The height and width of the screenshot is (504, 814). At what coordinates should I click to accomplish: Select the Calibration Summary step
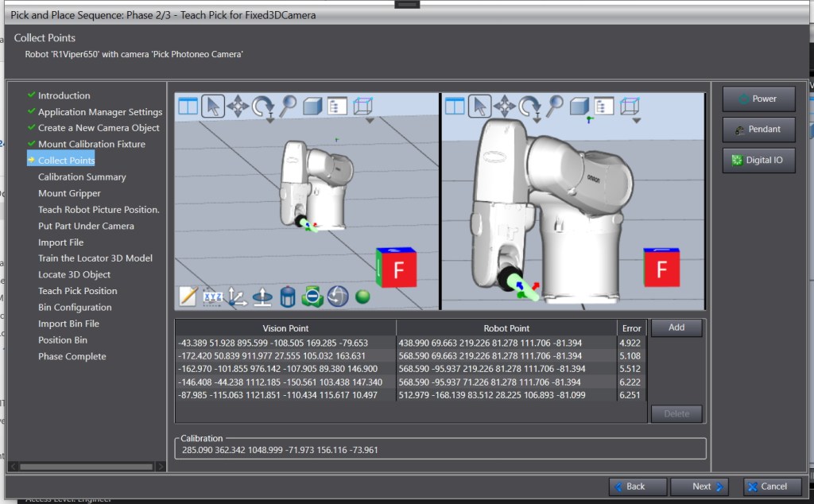[x=82, y=176]
